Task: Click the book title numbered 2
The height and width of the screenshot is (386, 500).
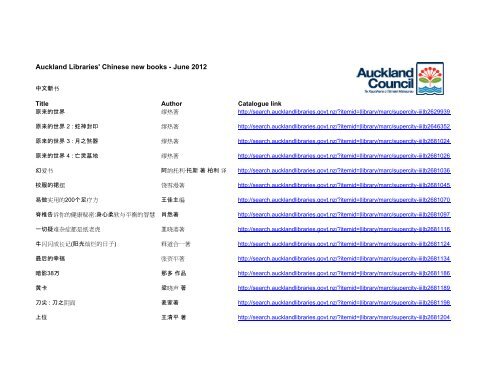Action: (67, 126)
